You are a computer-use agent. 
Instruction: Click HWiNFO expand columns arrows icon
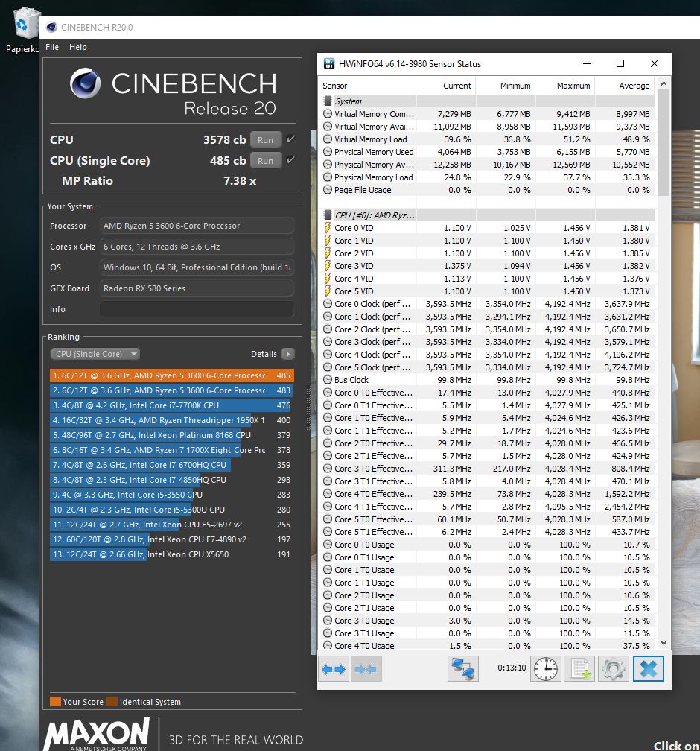[x=334, y=668]
